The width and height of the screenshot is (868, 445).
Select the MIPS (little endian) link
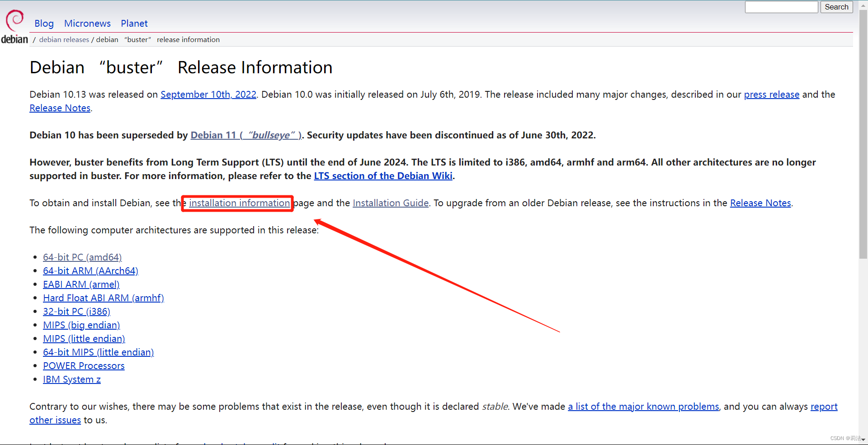(x=84, y=339)
